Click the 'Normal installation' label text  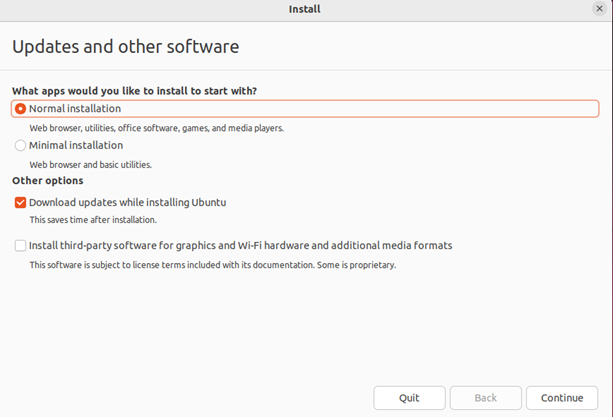coord(75,109)
